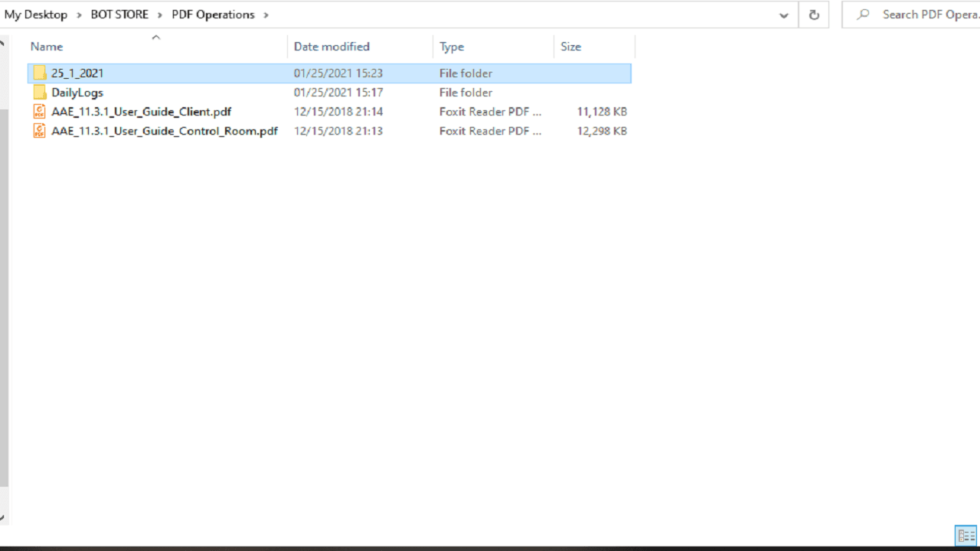The image size is (980, 551).
Task: Select the DailyLogs folder icon
Action: click(40, 93)
